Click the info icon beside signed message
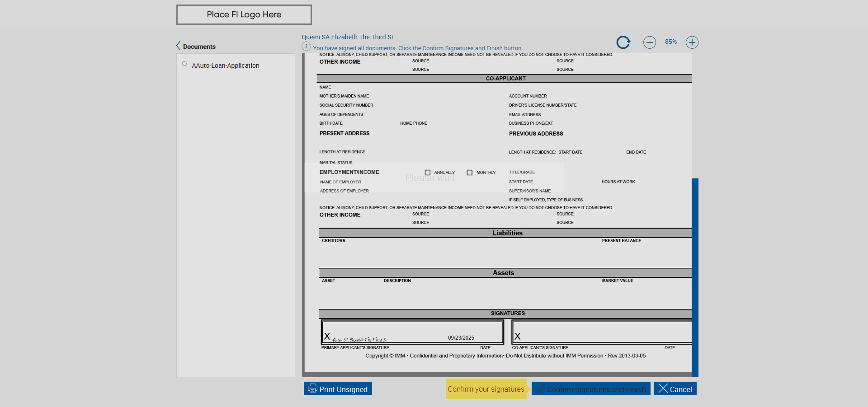868x407 pixels. click(306, 47)
